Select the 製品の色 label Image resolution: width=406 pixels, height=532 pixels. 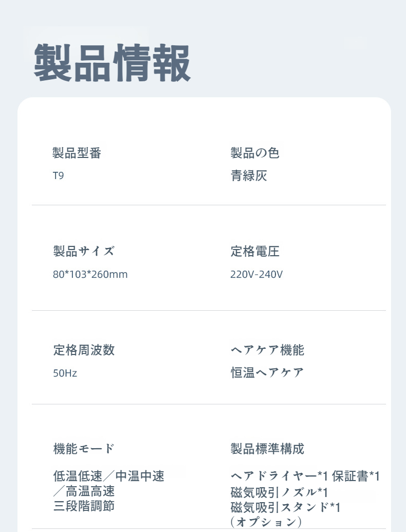pyautogui.click(x=255, y=153)
